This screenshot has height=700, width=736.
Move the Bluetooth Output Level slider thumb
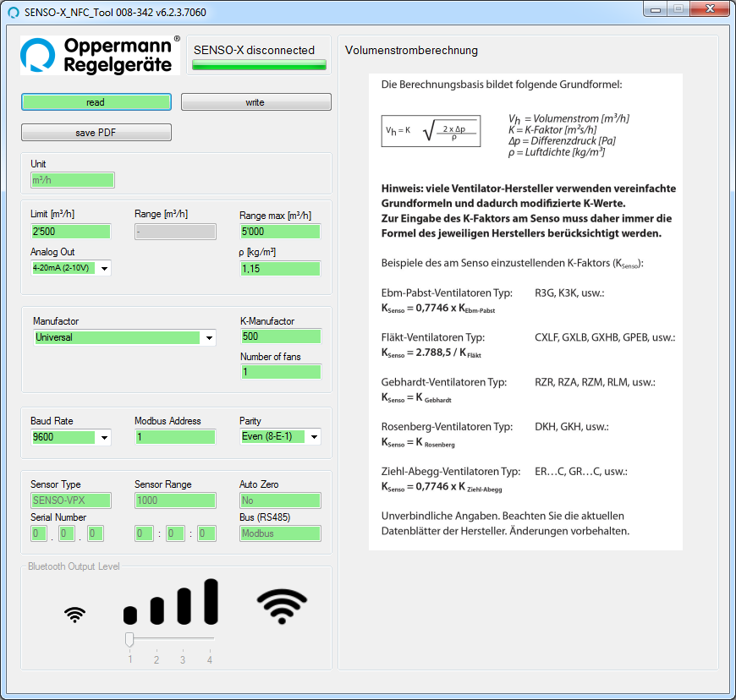(129, 639)
